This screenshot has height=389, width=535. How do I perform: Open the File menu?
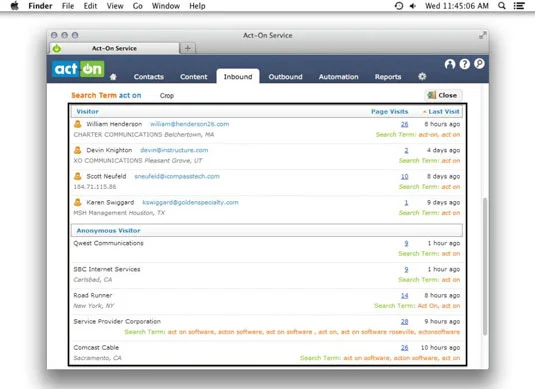(68, 6)
